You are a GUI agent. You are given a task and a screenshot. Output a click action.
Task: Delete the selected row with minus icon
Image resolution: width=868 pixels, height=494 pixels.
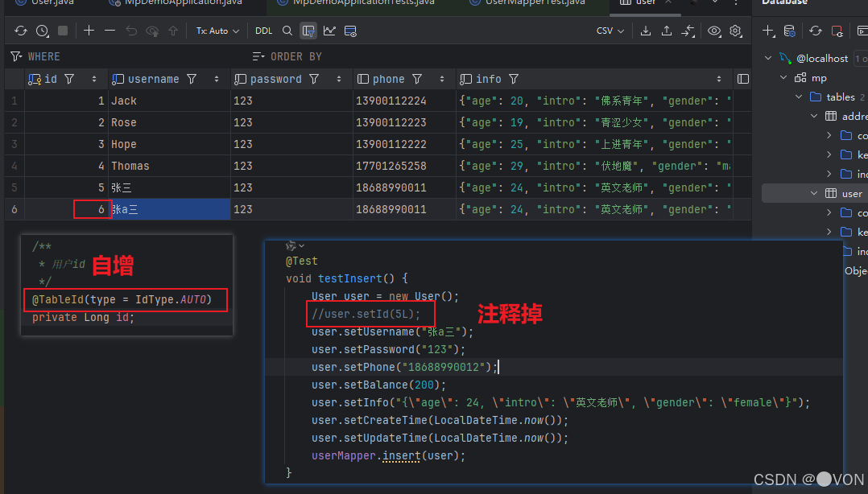(110, 31)
